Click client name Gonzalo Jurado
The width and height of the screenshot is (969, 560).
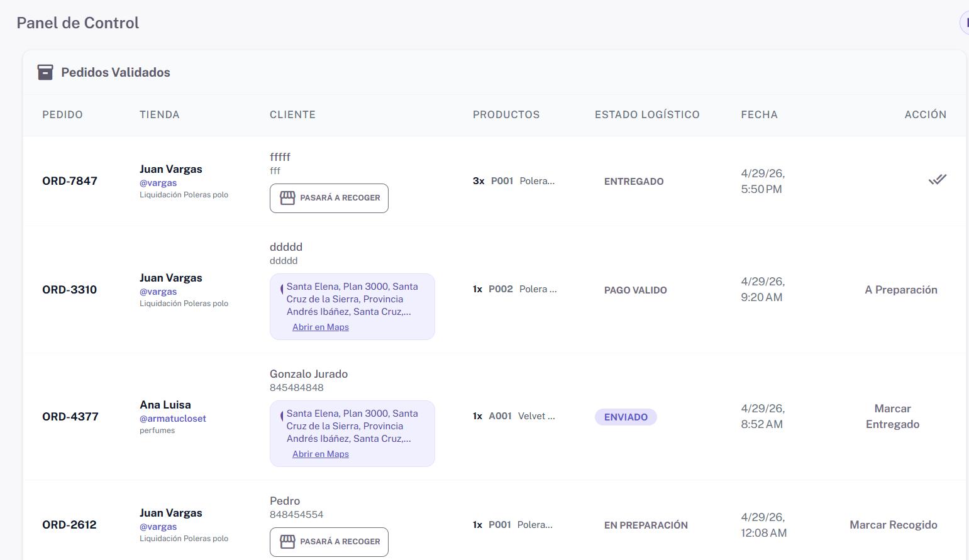(x=309, y=374)
